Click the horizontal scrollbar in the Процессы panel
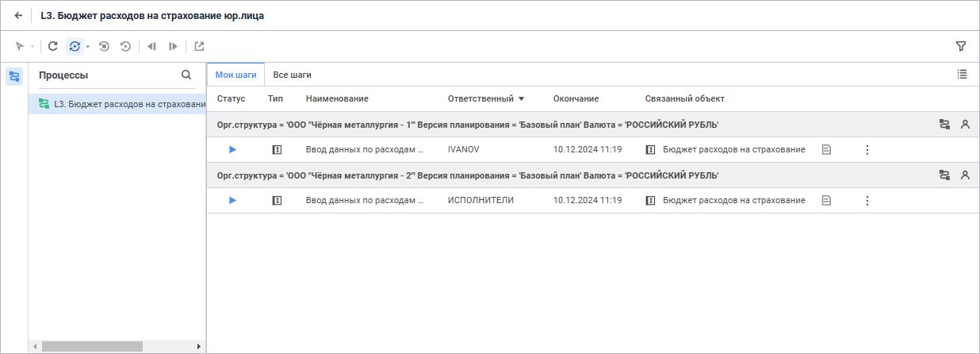 (92, 346)
